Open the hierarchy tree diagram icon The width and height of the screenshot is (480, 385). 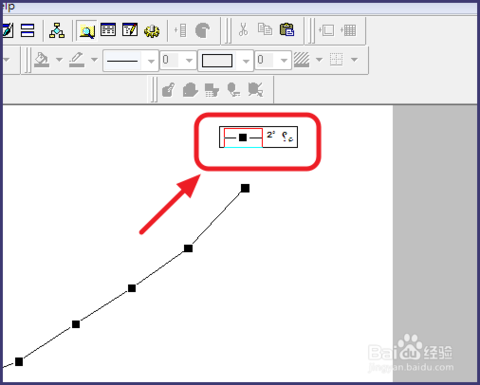pos(57,30)
